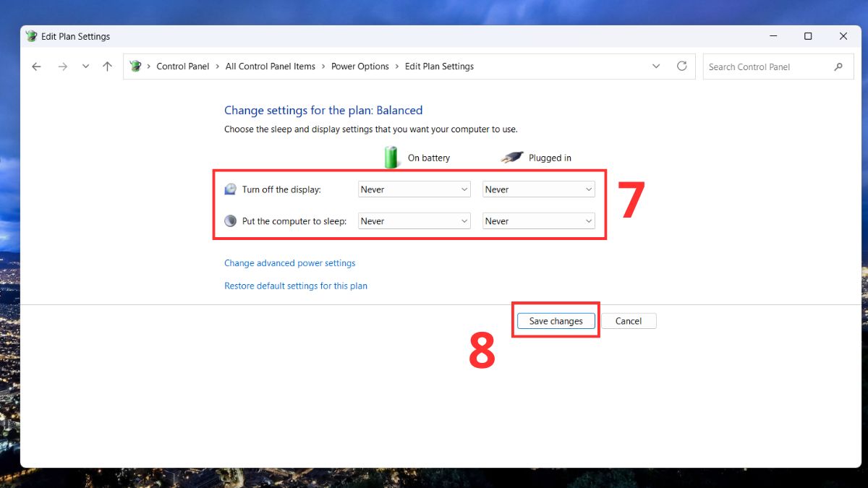Click the Plugged in plug icon
The height and width of the screenshot is (488, 868).
click(x=512, y=158)
